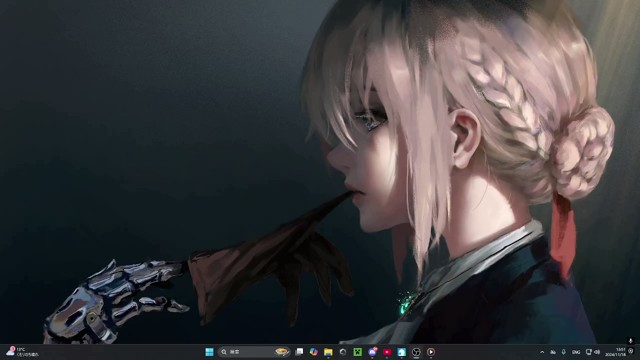The height and width of the screenshot is (360, 640).
Task: Open the gray hexagon app icon
Action: [343, 352]
